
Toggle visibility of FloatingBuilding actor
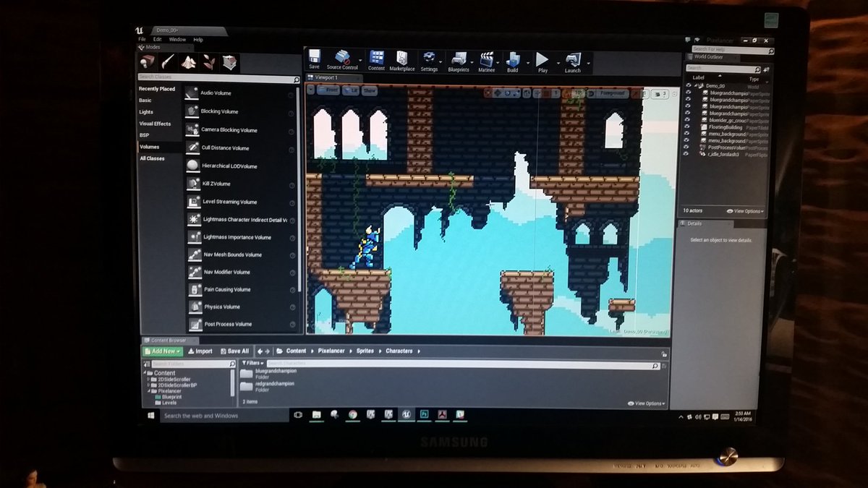688,127
